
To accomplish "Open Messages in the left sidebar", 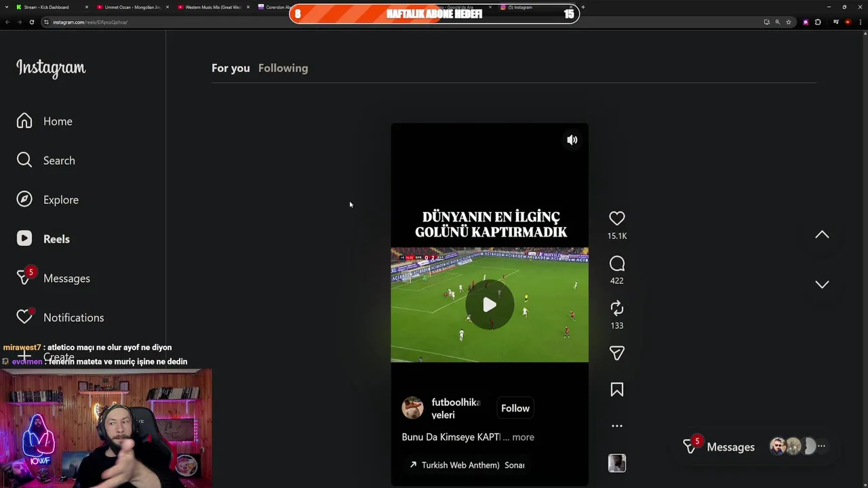I will coord(53,278).
